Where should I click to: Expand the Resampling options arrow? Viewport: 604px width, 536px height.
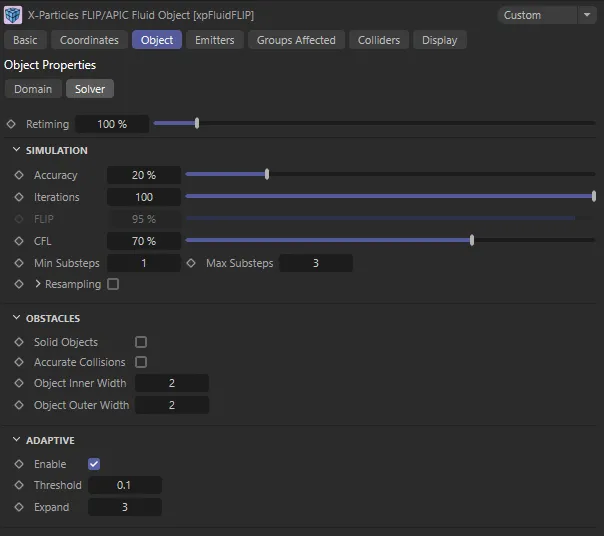pos(38,284)
